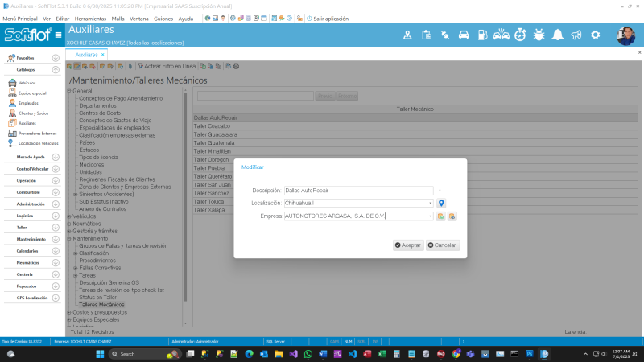
Task: Click the stopwatch icon in header
Action: click(520, 35)
